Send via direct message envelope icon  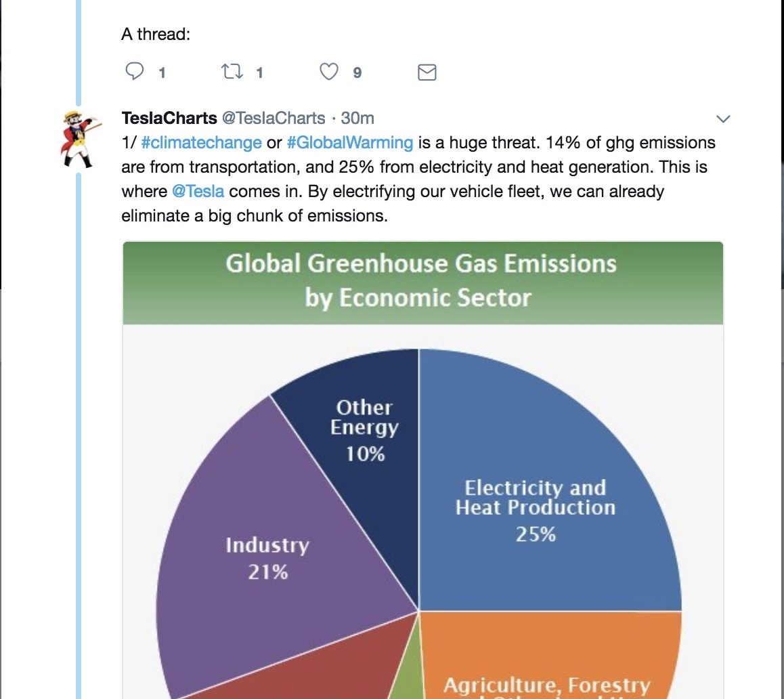427,72
